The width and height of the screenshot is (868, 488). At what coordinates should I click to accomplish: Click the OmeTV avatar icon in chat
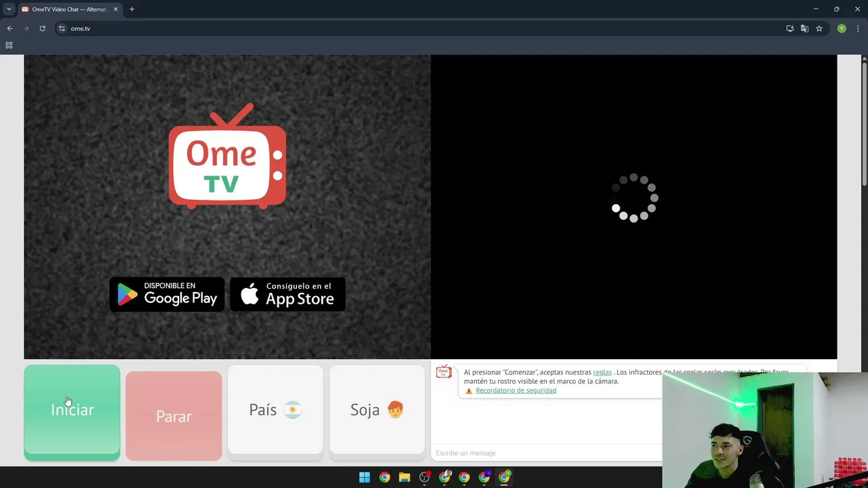pyautogui.click(x=443, y=371)
